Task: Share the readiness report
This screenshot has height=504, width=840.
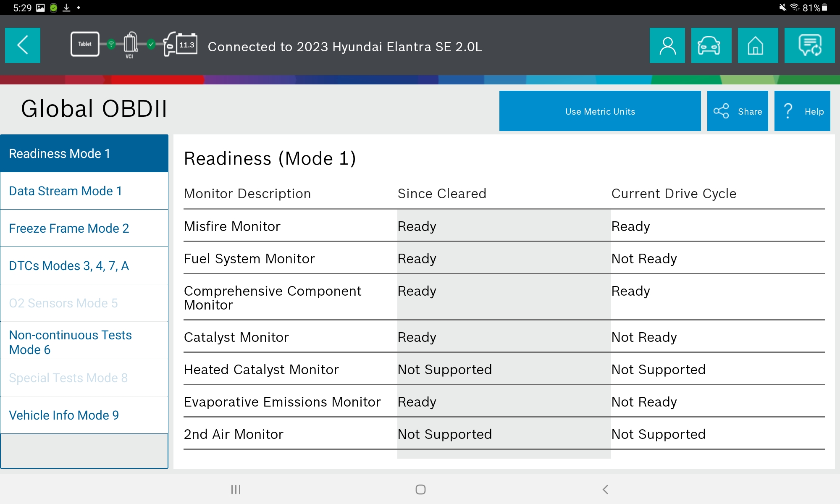Action: click(738, 111)
